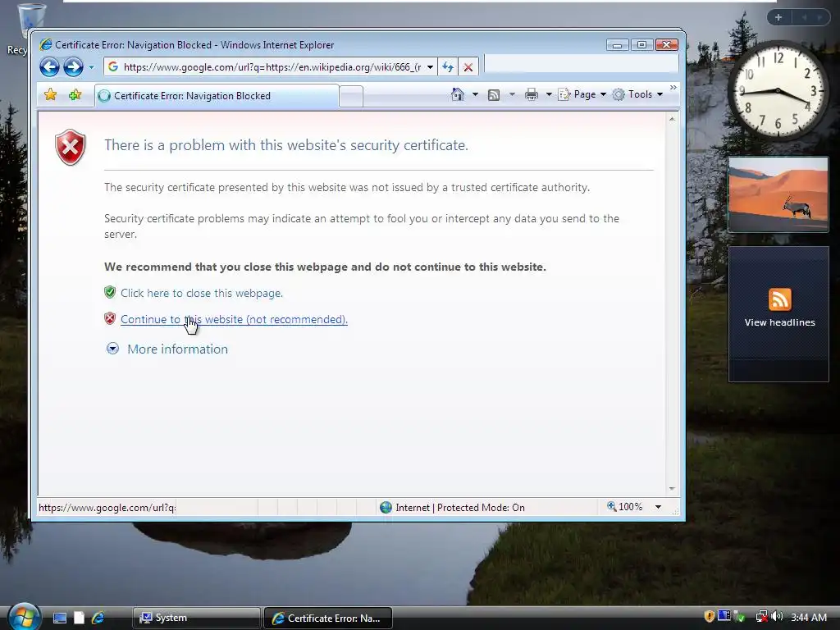Click the red error shield icon on the page

tap(71, 147)
